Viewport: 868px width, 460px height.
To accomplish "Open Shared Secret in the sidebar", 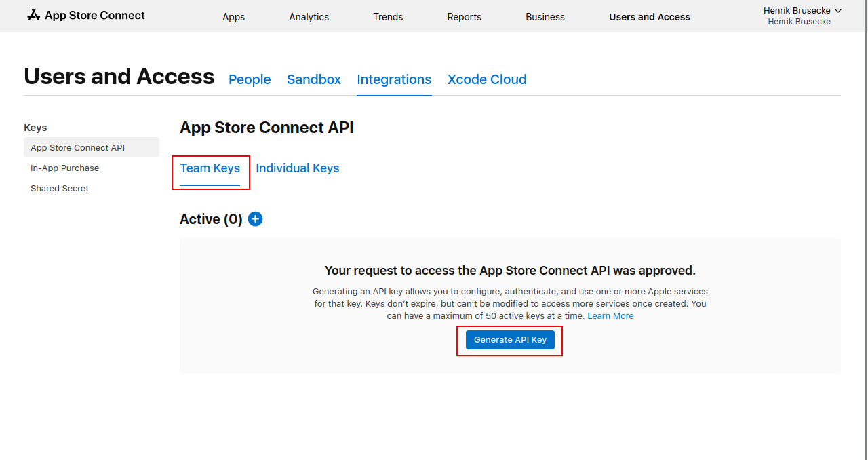I will click(x=60, y=188).
